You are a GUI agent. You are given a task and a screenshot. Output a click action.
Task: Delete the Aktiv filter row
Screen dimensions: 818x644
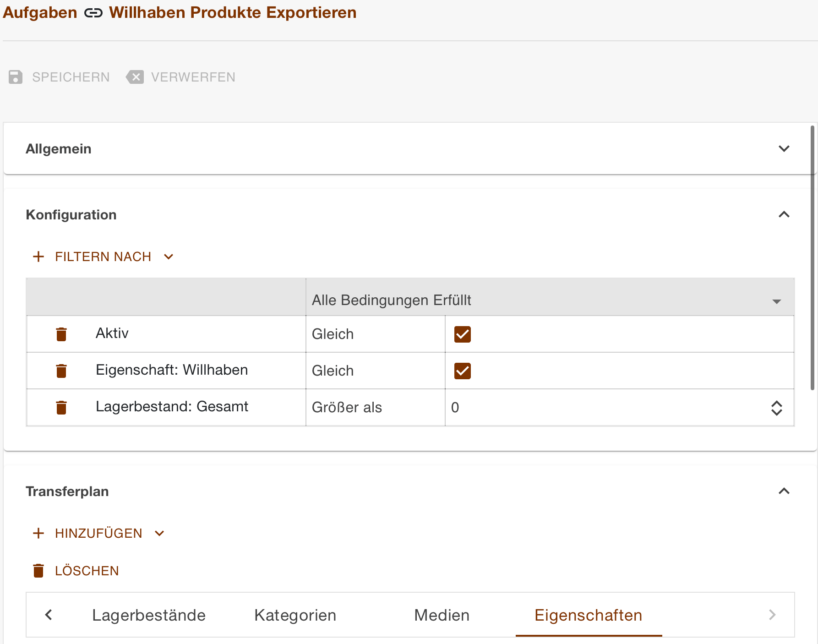click(61, 334)
